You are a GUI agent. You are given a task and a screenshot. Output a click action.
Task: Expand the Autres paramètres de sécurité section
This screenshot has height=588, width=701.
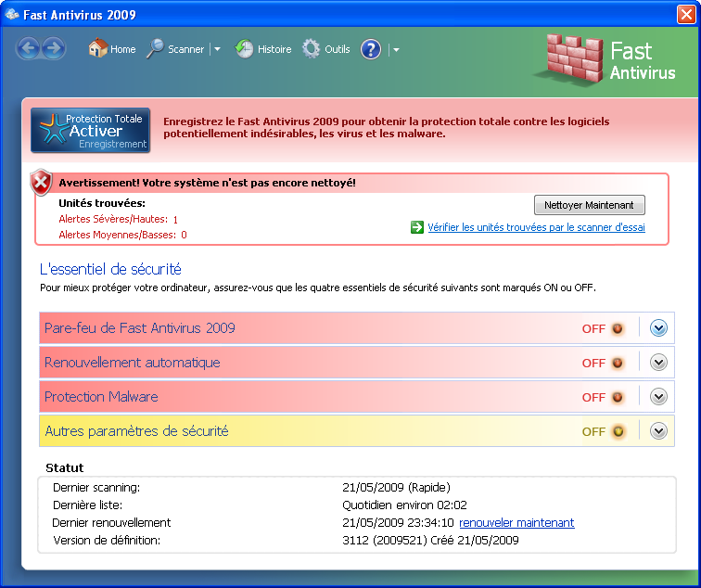point(658,431)
